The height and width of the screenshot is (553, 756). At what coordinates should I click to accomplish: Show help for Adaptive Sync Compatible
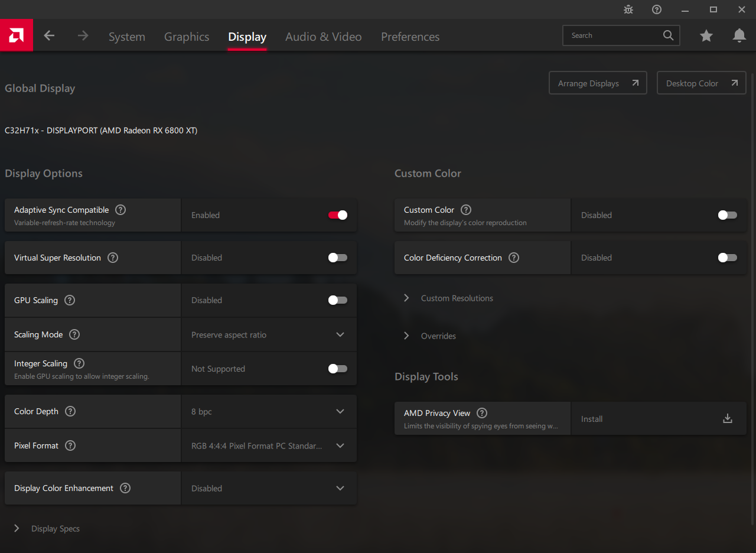(x=120, y=210)
